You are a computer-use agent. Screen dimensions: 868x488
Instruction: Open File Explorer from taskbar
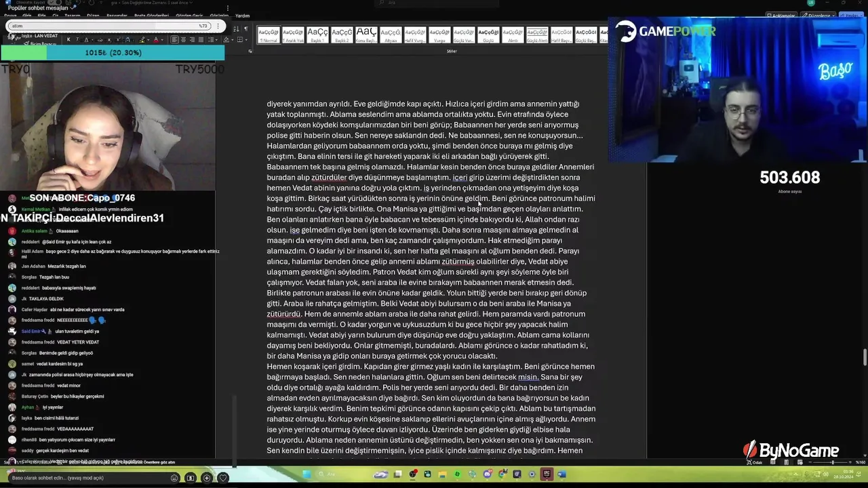442,474
